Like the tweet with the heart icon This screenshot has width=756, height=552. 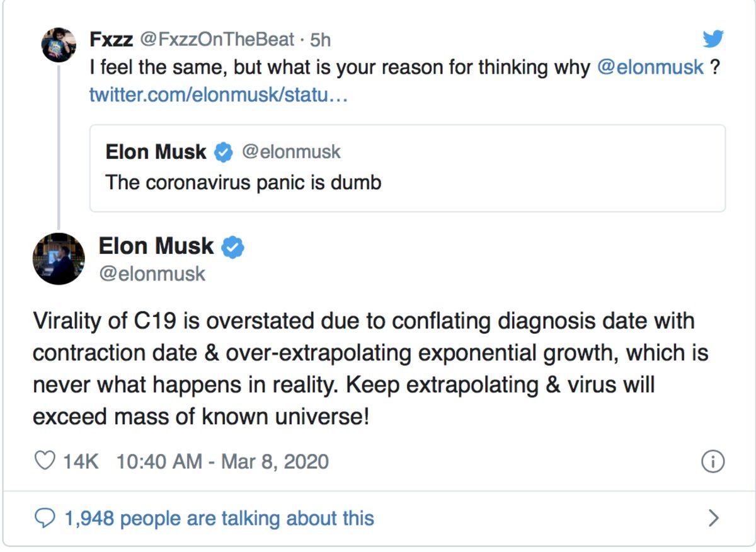click(x=46, y=461)
